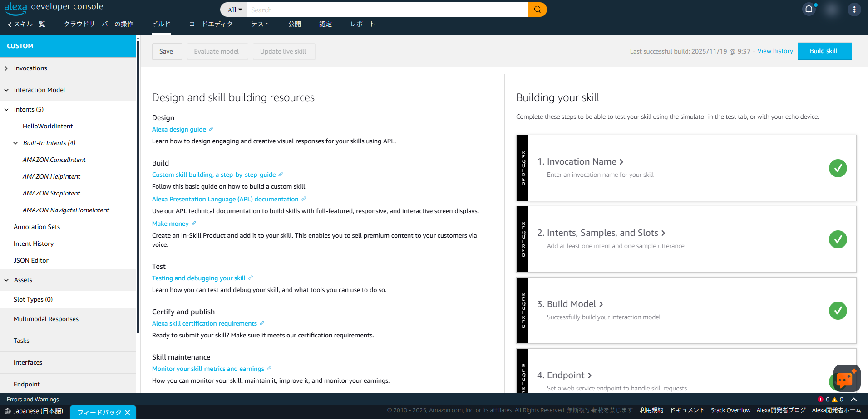Open the 1. Invocation Name step

[581, 161]
